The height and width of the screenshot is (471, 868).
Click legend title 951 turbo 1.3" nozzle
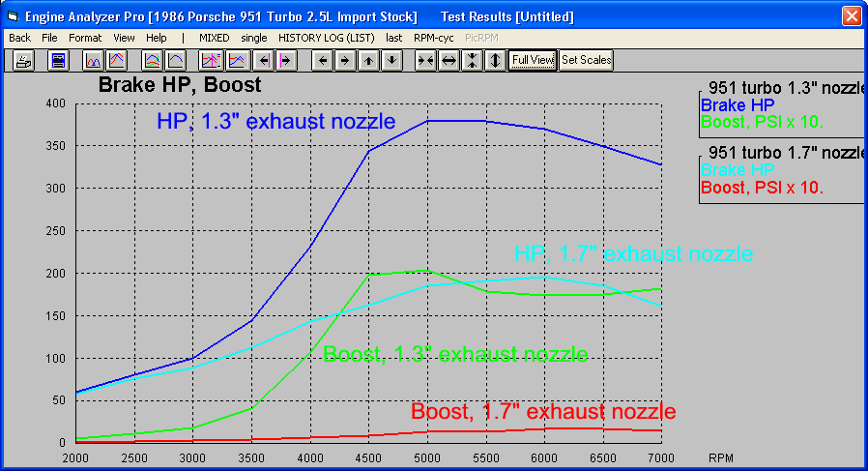click(x=787, y=88)
